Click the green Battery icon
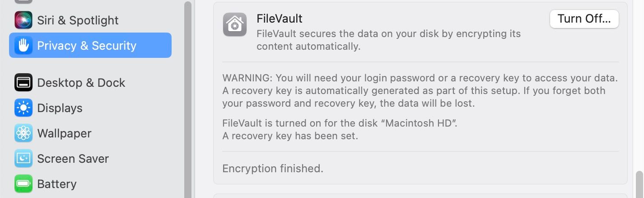The height and width of the screenshot is (198, 644). pyautogui.click(x=23, y=184)
